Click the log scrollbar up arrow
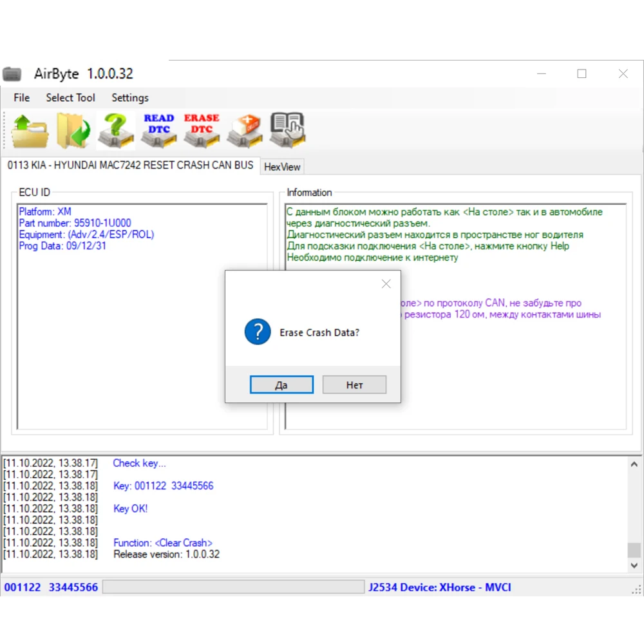 point(634,464)
